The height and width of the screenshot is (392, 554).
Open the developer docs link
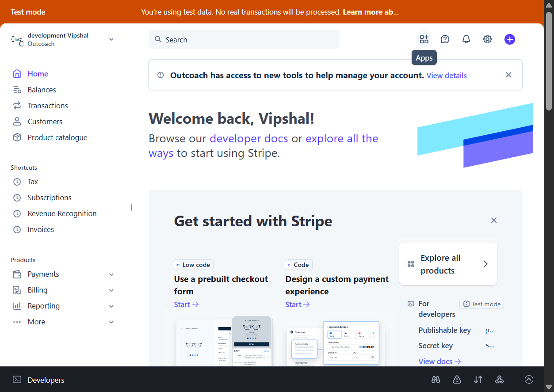pos(249,138)
